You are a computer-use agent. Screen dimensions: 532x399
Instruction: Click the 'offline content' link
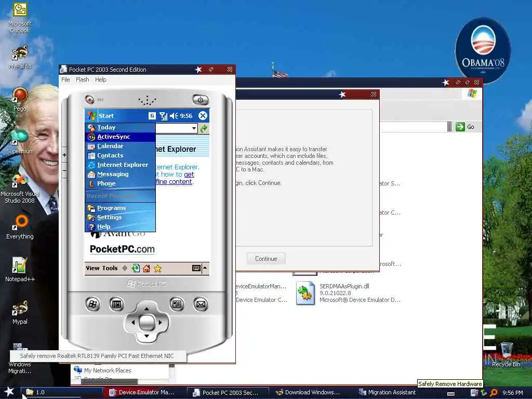click(174, 182)
